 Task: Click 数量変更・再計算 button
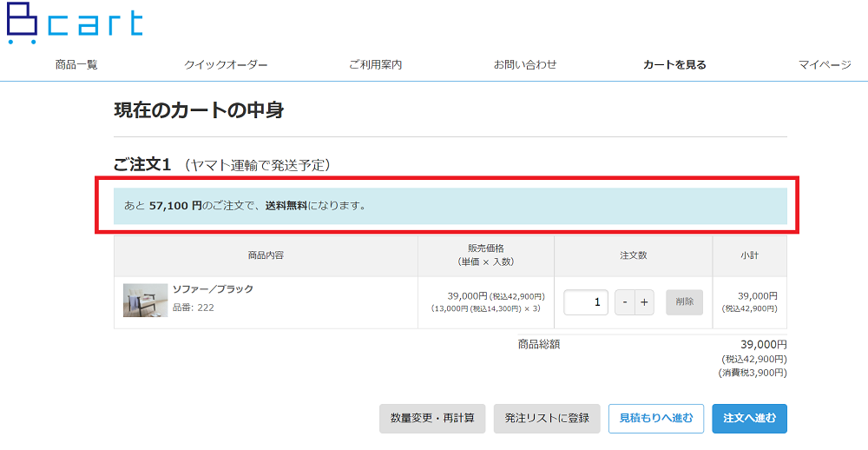coord(432,419)
